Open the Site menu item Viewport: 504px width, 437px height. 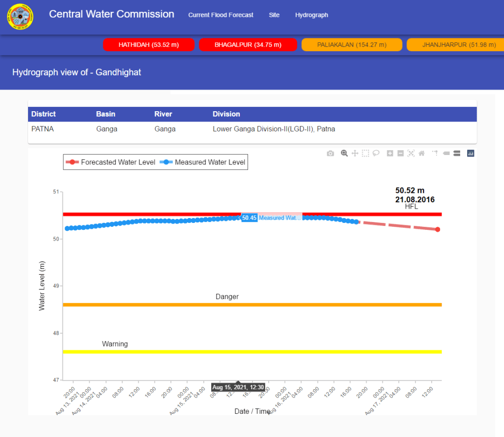[274, 15]
